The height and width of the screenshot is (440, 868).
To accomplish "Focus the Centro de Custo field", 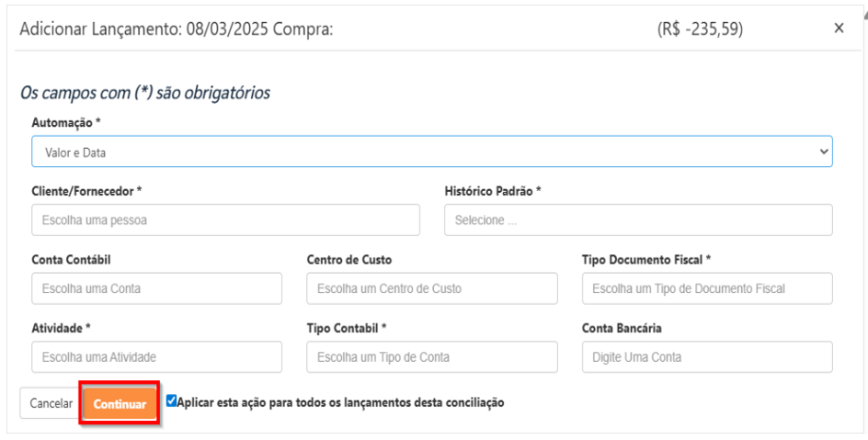I will [x=431, y=288].
